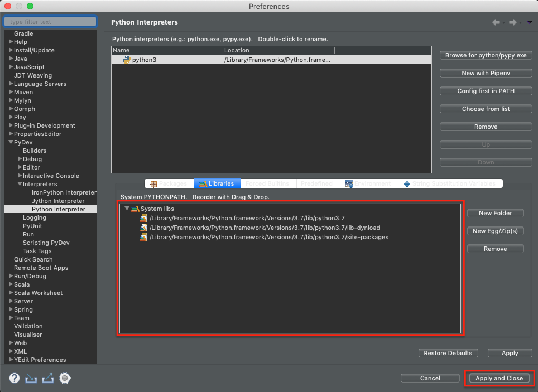The image size is (538, 392).
Task: Open Remote Boot Apps preferences
Action: [41, 268]
